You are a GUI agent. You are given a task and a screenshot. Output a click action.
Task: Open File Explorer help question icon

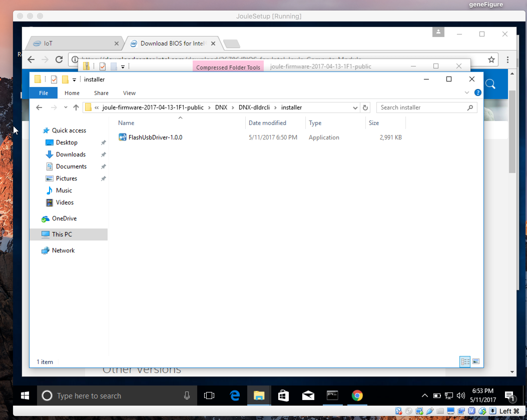pos(478,93)
